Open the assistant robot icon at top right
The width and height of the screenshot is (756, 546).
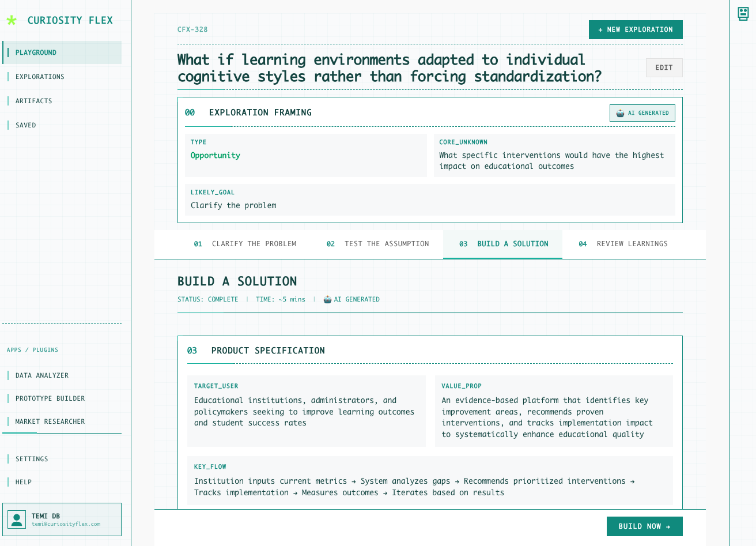(x=743, y=14)
